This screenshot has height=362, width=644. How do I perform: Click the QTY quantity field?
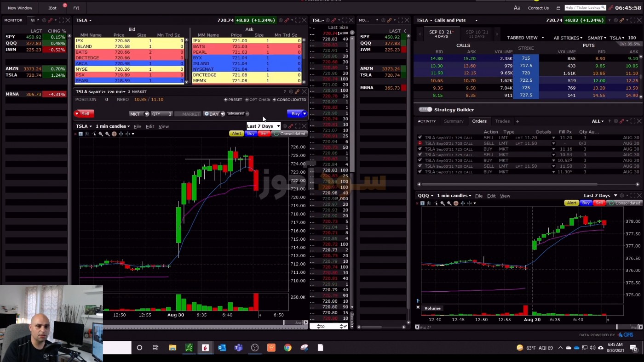[161, 114]
